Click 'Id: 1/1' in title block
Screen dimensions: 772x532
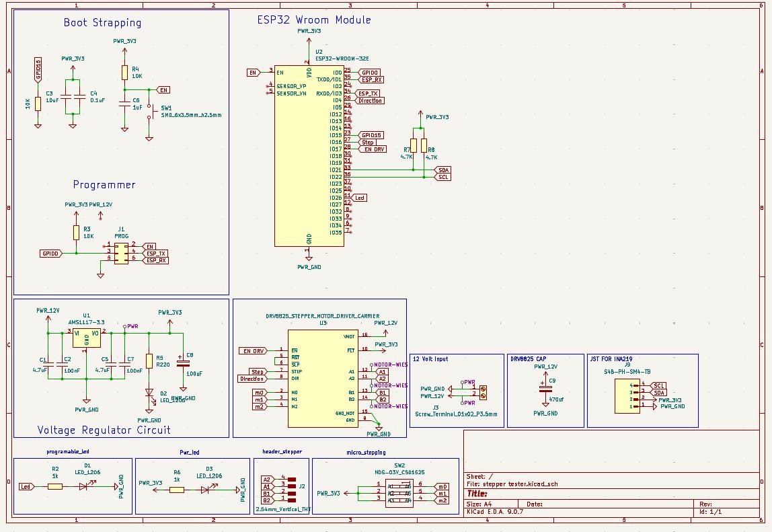[x=710, y=511]
